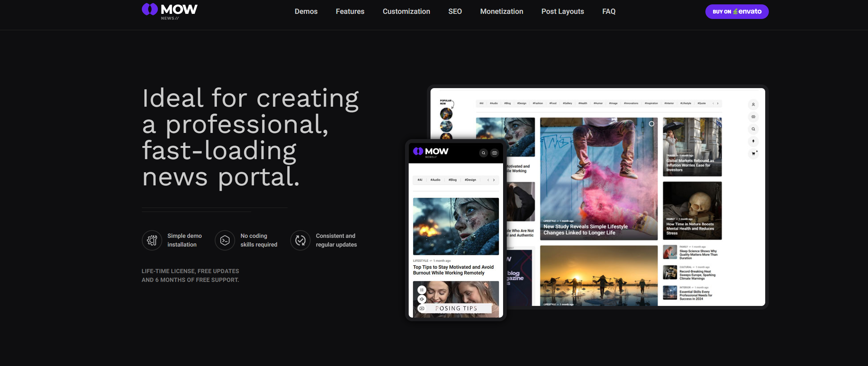
Task: Click the code icon beside No coding skills
Action: pyautogui.click(x=225, y=240)
